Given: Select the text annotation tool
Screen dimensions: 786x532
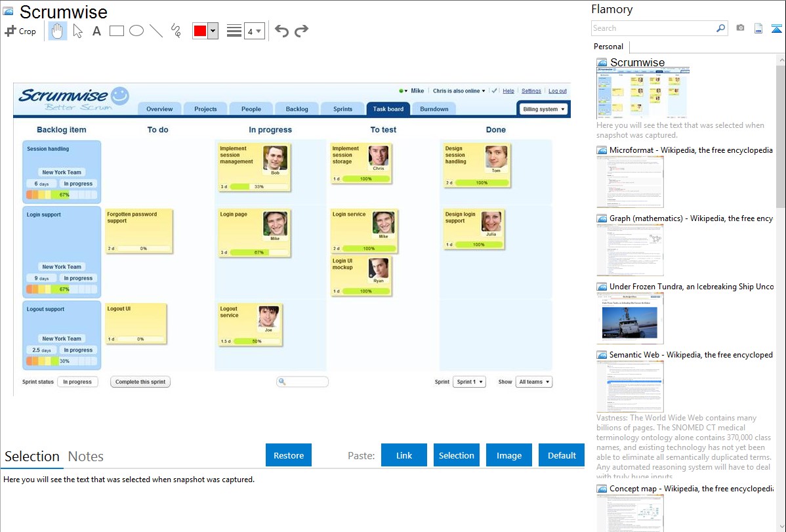Looking at the screenshot, I should tap(96, 31).
